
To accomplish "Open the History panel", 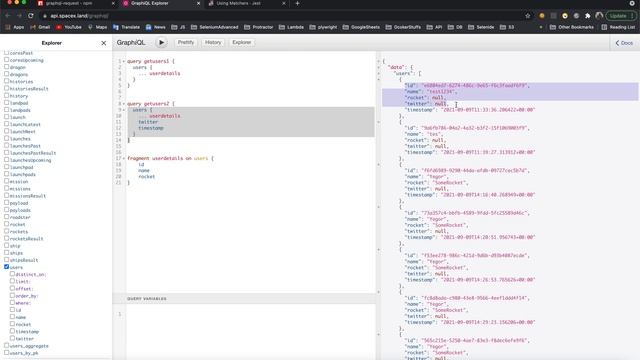I will click(213, 42).
